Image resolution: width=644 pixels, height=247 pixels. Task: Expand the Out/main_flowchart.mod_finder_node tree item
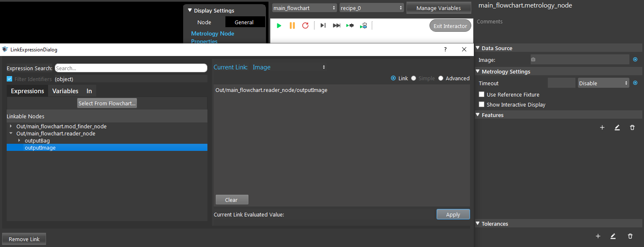11,126
